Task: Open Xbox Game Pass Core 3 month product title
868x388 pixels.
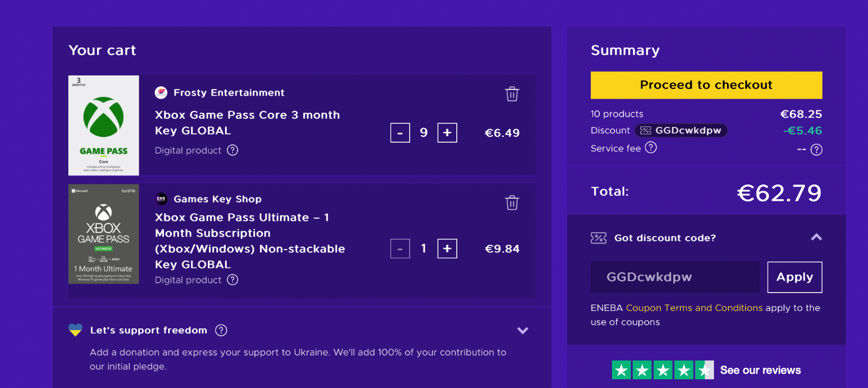Action: (x=247, y=123)
